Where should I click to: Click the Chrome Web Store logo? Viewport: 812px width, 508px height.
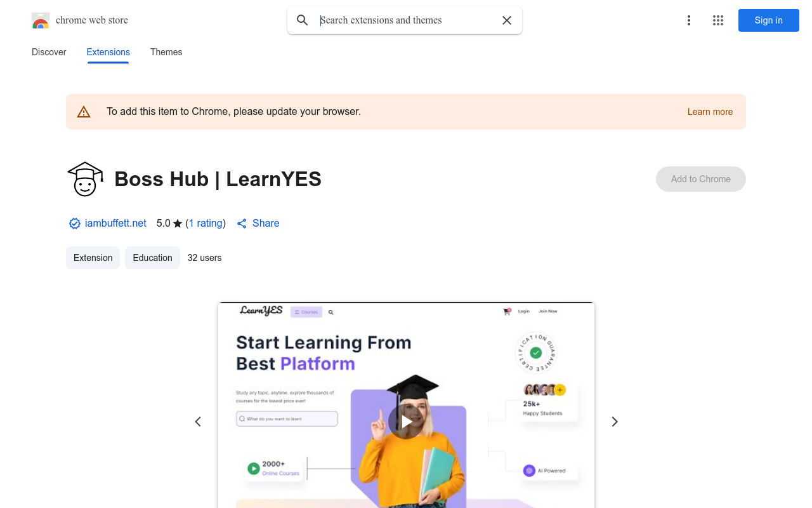(41, 20)
